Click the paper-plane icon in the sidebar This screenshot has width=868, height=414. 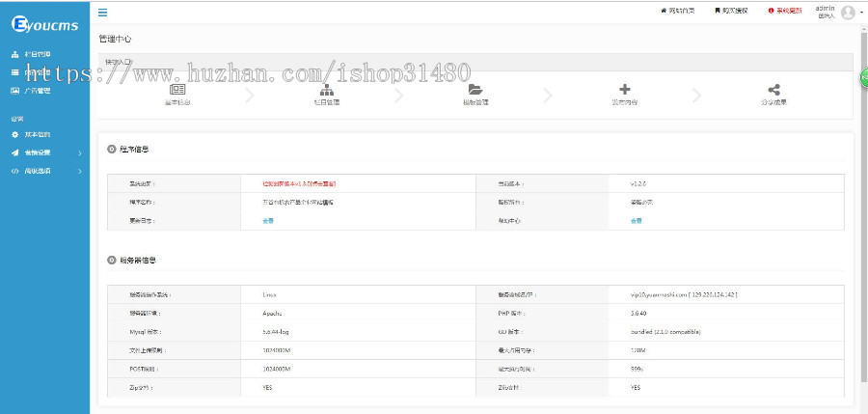tap(14, 153)
